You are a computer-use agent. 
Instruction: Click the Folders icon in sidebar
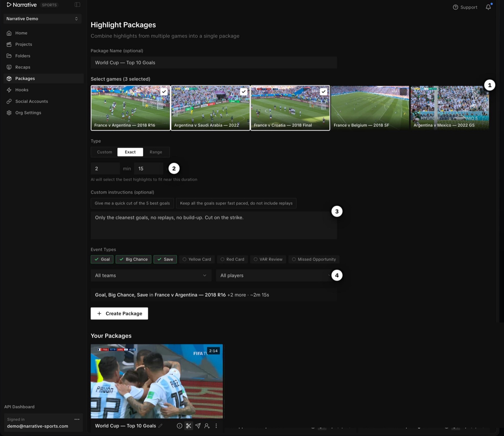pos(9,56)
